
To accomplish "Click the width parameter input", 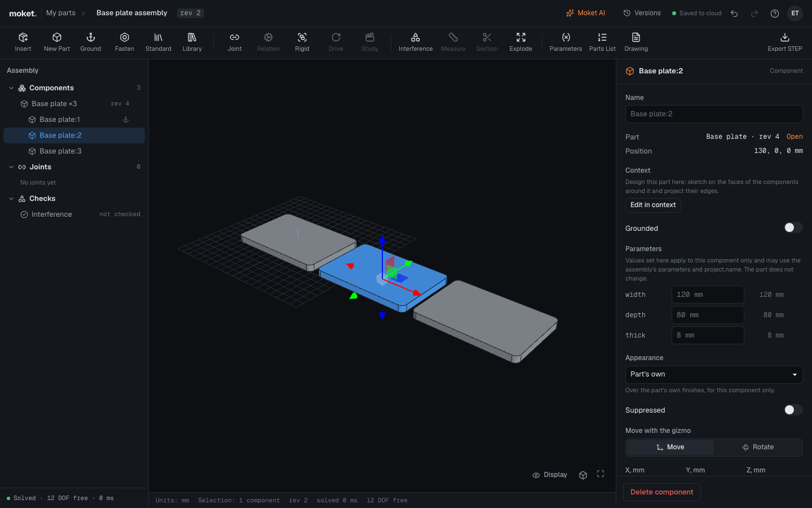I will [708, 295].
